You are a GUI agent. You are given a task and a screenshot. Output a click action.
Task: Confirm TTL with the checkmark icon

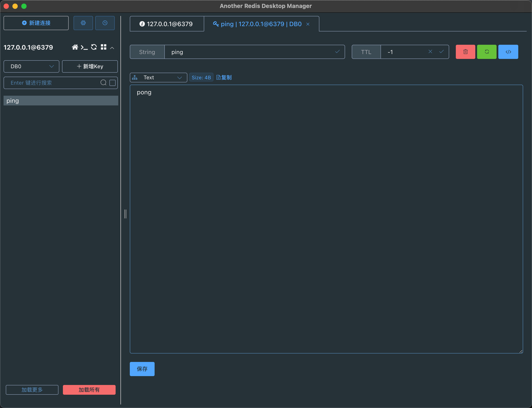tap(441, 51)
